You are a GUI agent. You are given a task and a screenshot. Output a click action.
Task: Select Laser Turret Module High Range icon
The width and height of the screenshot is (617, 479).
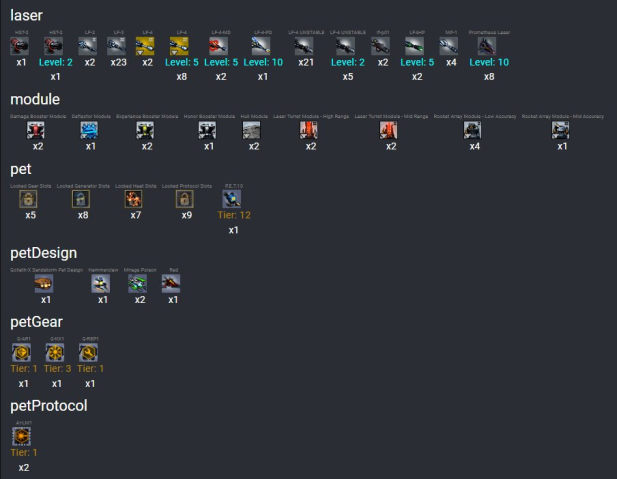click(x=309, y=130)
